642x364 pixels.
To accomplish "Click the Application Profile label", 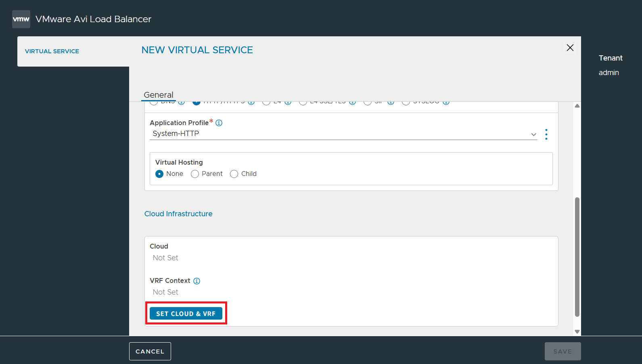I will tap(179, 123).
